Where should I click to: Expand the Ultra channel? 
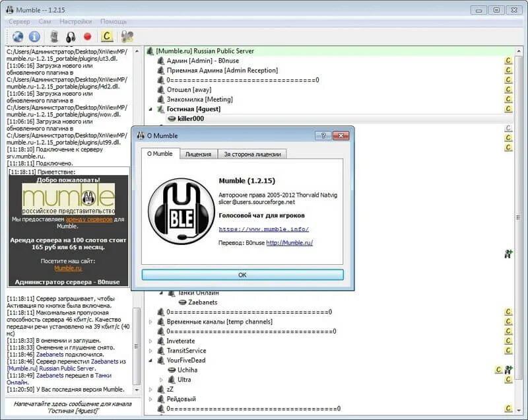[161, 380]
